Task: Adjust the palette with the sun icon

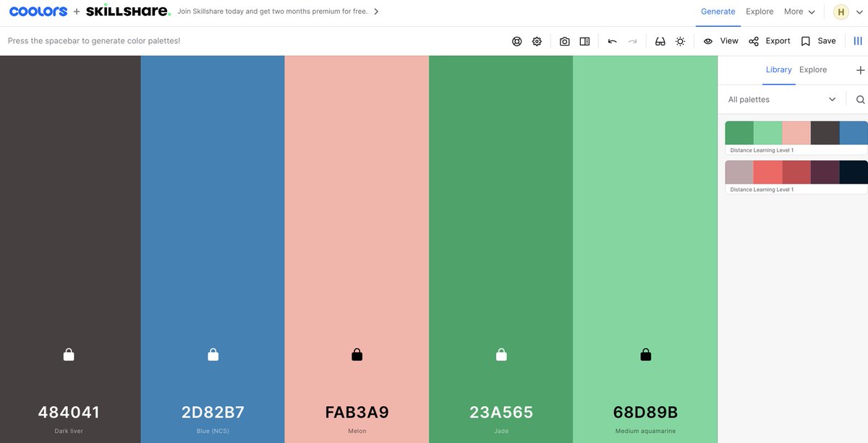Action: [680, 41]
